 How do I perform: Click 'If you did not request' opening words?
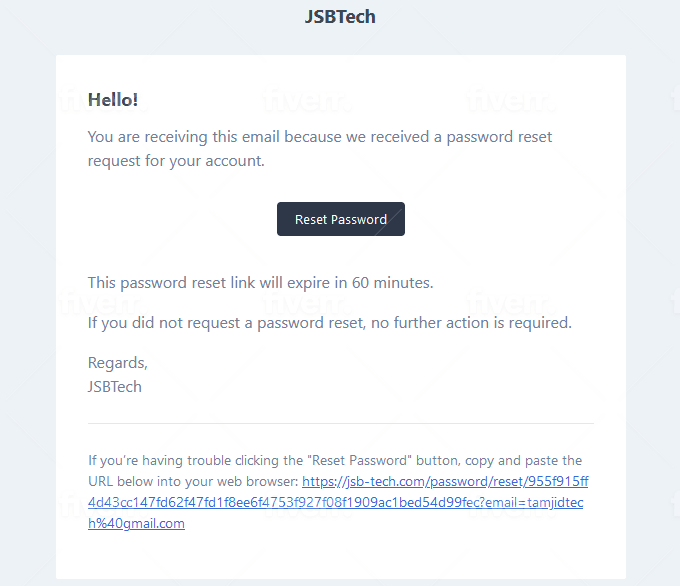click(164, 323)
